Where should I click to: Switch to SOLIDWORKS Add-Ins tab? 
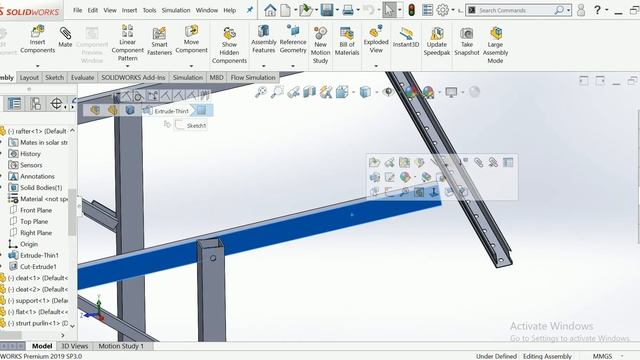click(133, 77)
